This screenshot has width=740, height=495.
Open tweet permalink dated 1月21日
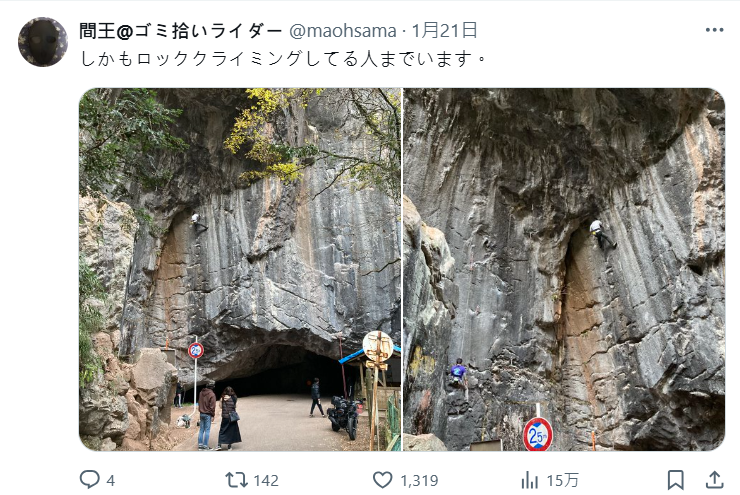[x=445, y=31]
